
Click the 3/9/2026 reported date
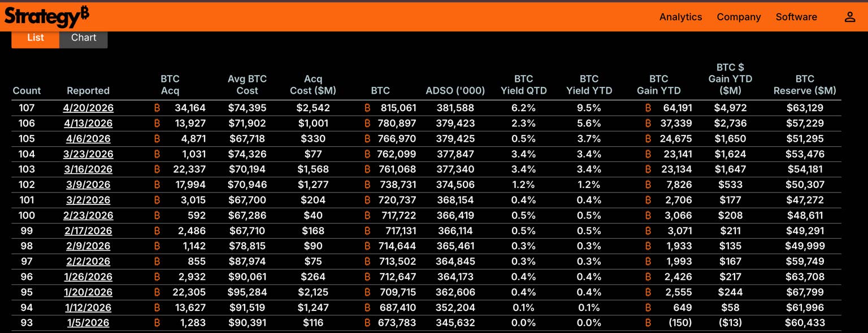pyautogui.click(x=88, y=185)
